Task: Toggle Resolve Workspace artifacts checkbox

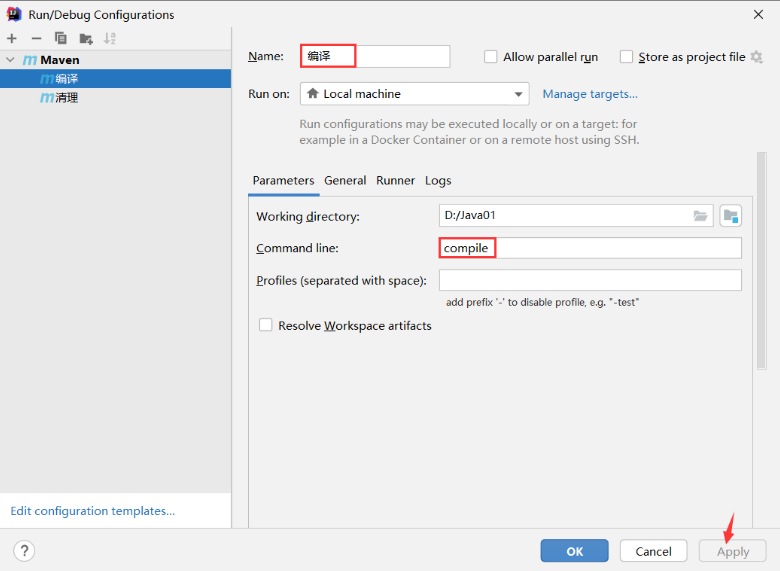Action: 266,325
